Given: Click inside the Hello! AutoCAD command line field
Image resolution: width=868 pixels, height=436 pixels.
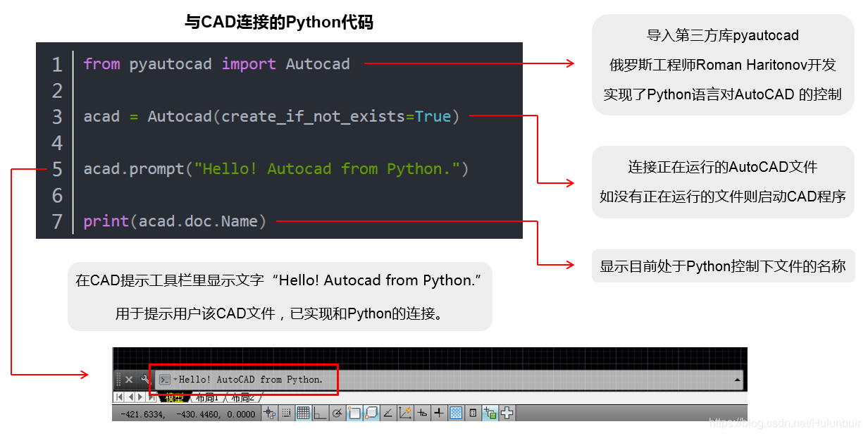Looking at the screenshot, I should pos(254,378).
